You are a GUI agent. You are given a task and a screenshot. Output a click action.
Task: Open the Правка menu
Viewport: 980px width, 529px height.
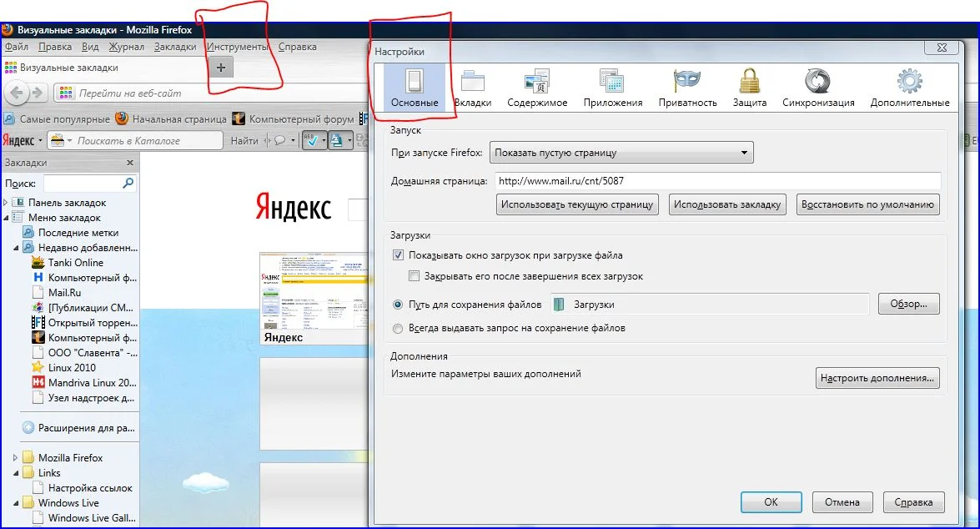(x=55, y=47)
